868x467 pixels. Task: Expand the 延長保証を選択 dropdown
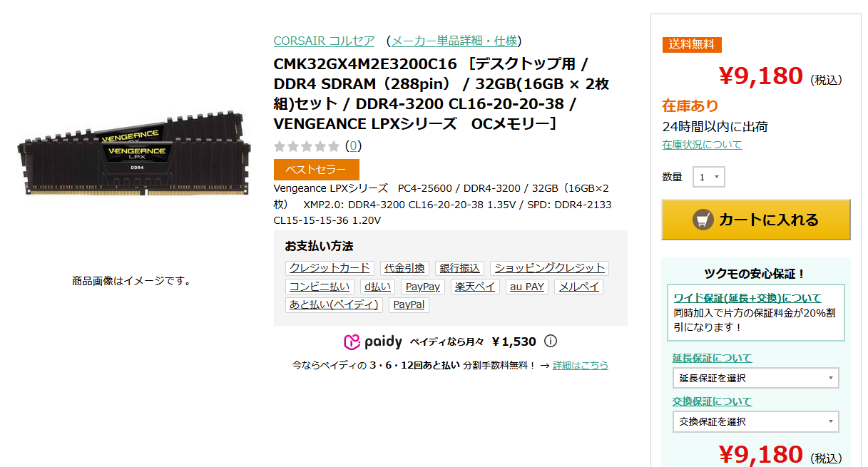pos(755,378)
